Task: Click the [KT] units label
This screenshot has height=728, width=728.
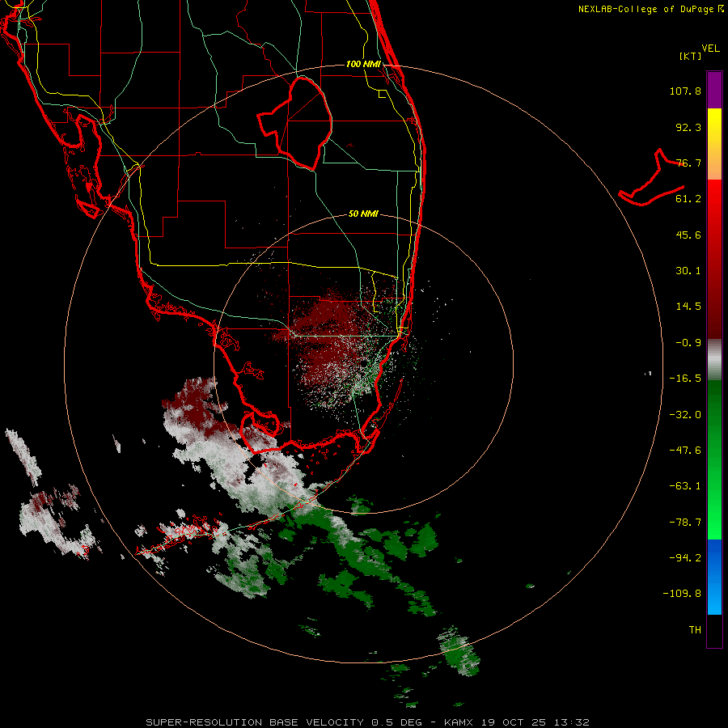Action: 690,56
